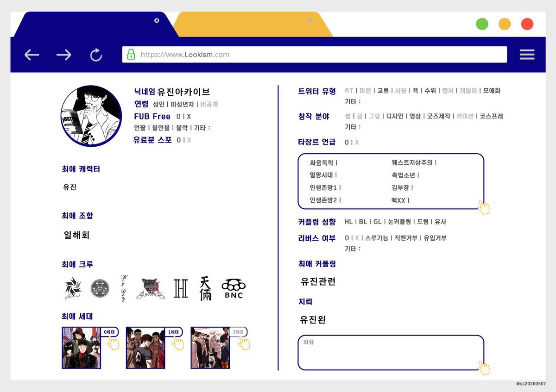This screenshot has height=392, width=556.
Task: Open the hamburger menu in the browser bar
Action: tap(527, 55)
